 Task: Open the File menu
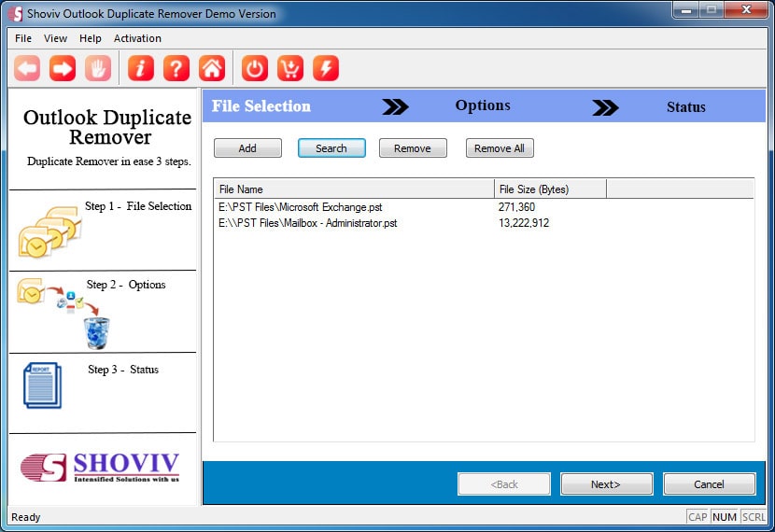[x=23, y=38]
